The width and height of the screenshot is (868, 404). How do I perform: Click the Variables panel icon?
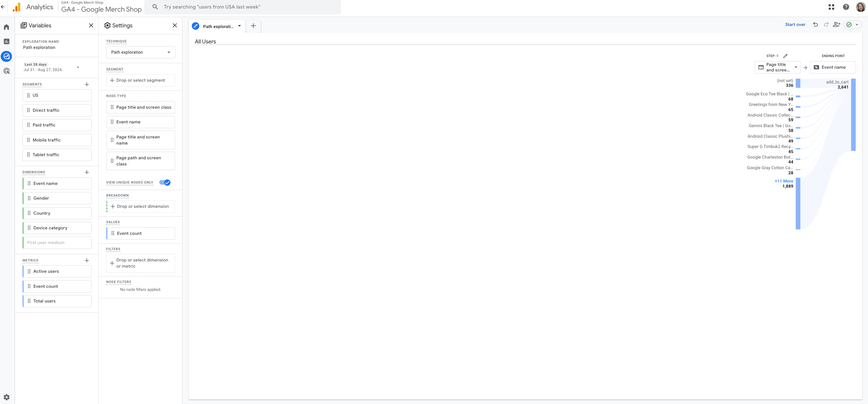(x=24, y=26)
